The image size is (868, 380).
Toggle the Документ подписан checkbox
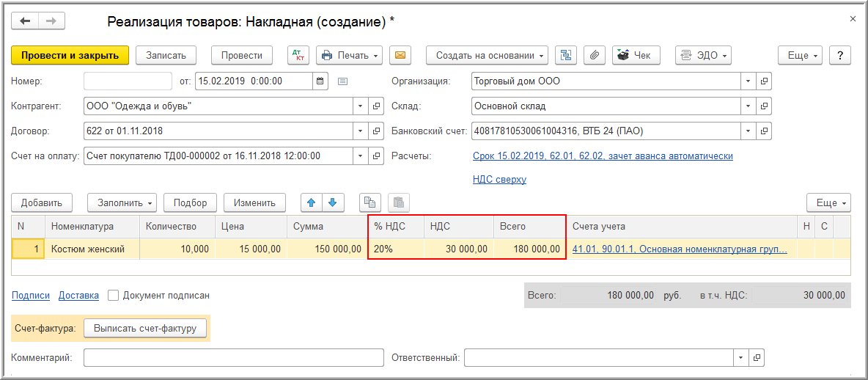pos(114,296)
